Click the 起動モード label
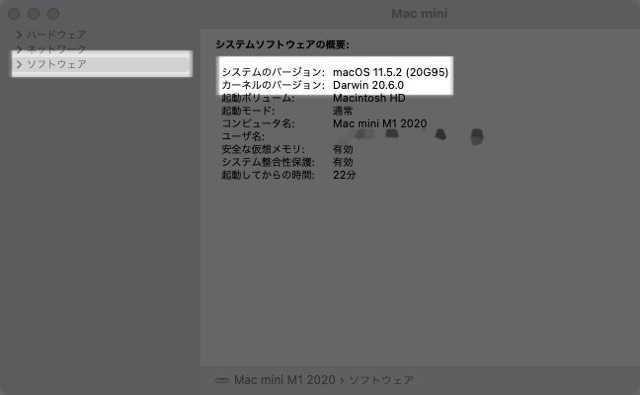The height and width of the screenshot is (395, 640). point(248,111)
